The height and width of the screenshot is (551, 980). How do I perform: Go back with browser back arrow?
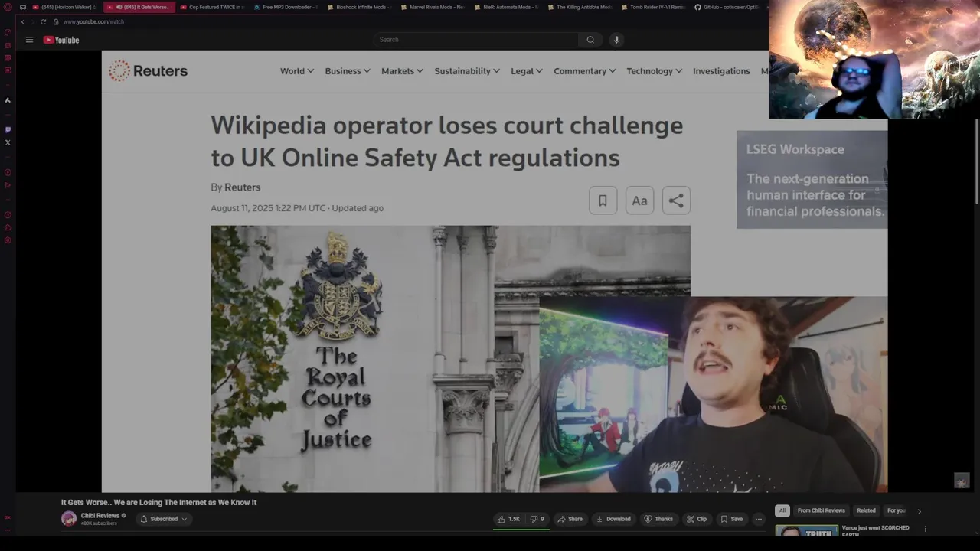pos(22,21)
